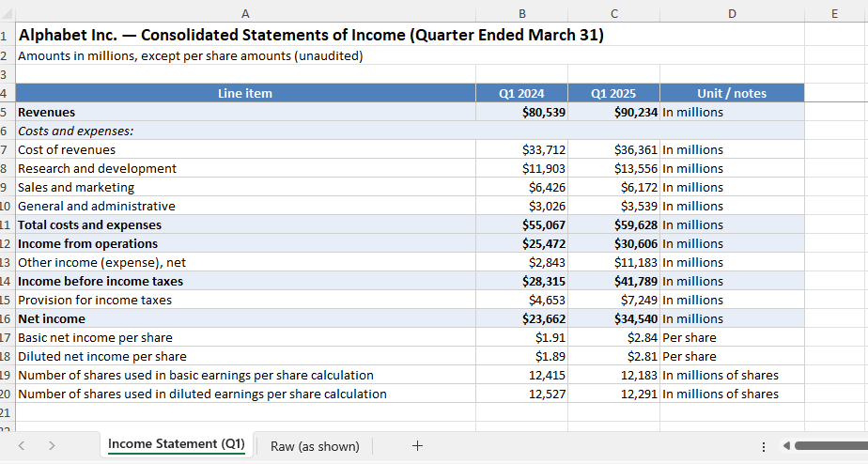The width and height of the screenshot is (868, 464).
Task: Go to next sheet tab arrow
Action: point(52,446)
